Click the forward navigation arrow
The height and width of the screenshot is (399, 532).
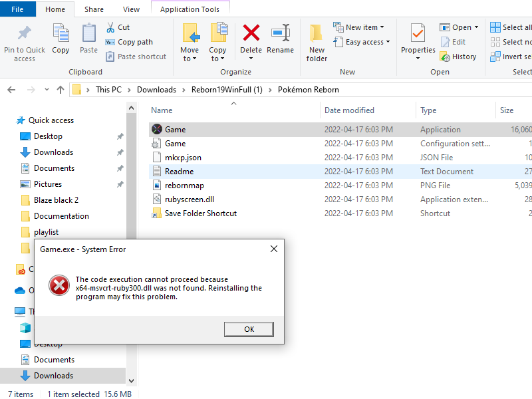tap(31, 90)
